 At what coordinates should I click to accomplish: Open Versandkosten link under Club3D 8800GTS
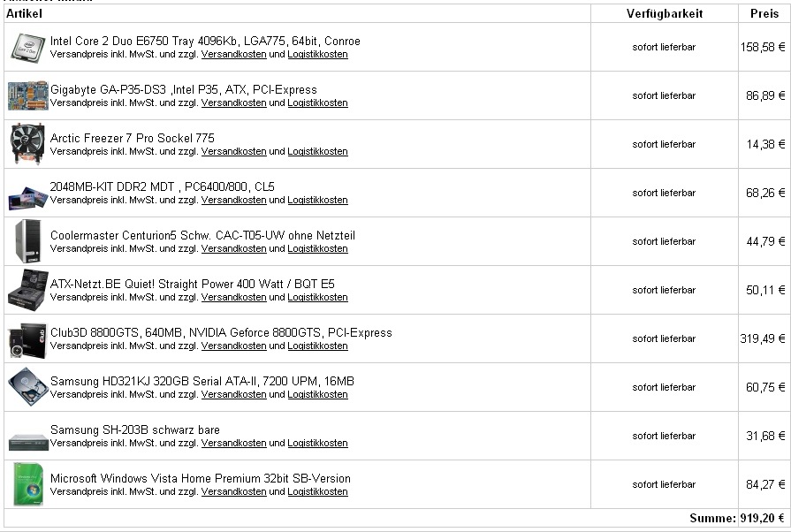click(233, 346)
